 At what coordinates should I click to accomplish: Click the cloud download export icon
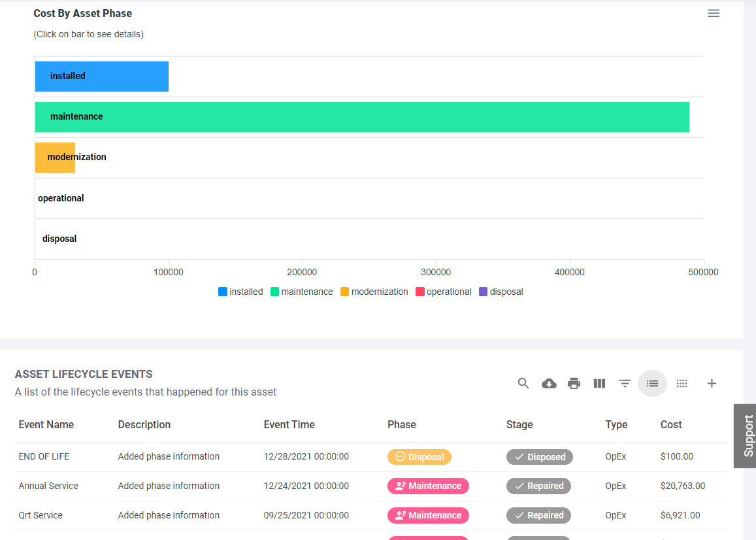point(548,384)
